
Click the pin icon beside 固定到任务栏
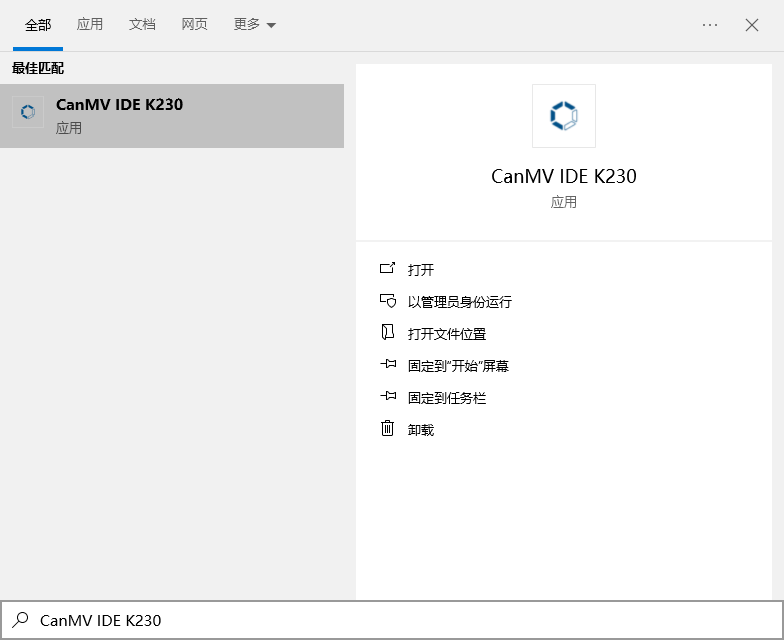pyautogui.click(x=388, y=396)
